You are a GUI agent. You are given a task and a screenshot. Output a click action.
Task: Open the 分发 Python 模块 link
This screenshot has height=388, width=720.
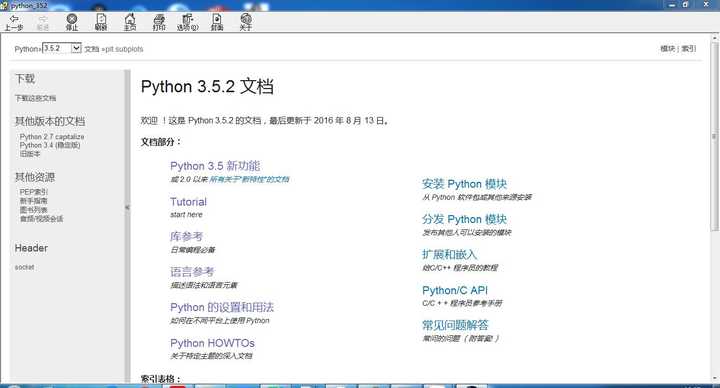(464, 219)
